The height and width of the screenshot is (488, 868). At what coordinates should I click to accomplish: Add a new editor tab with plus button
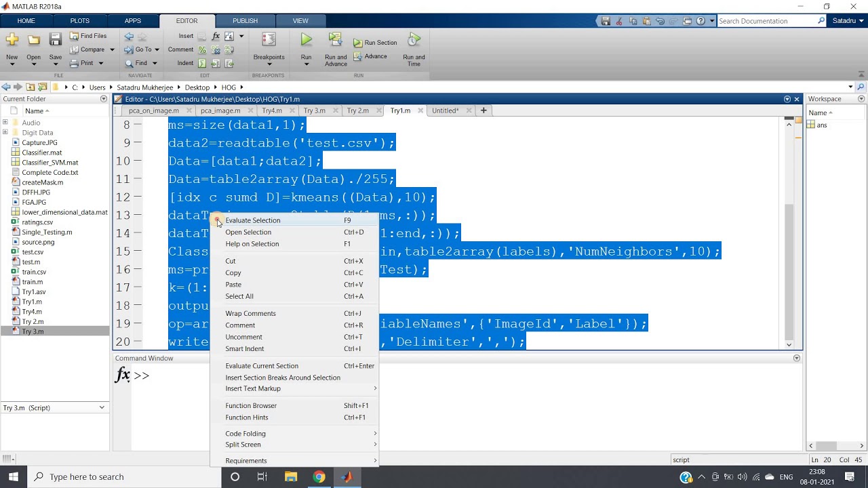(x=484, y=110)
